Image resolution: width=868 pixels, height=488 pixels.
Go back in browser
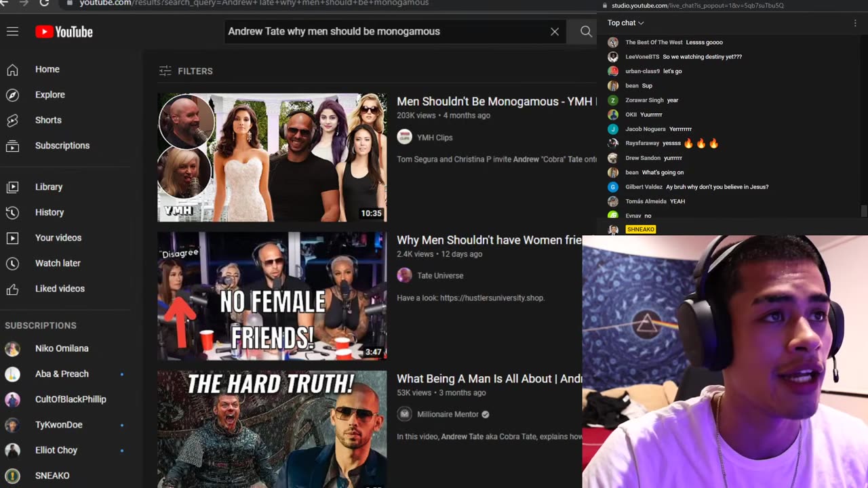click(x=5, y=3)
